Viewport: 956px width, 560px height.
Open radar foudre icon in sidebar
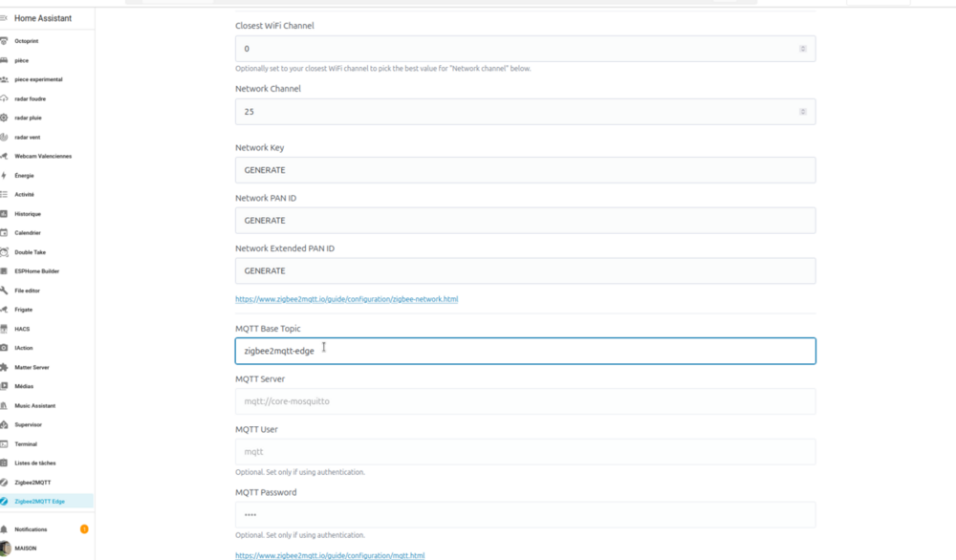4,98
